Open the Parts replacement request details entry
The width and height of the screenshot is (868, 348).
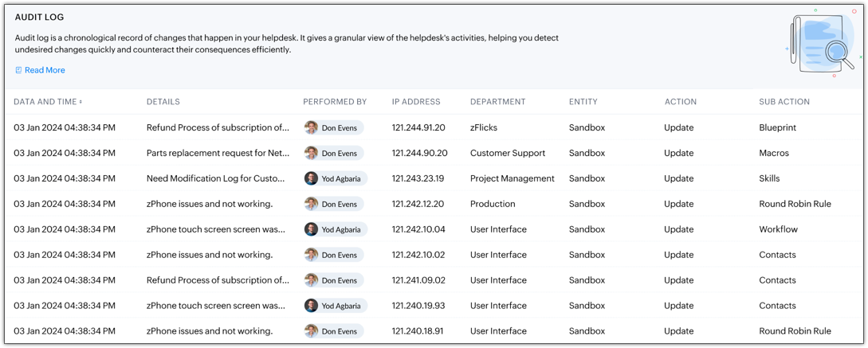point(218,153)
